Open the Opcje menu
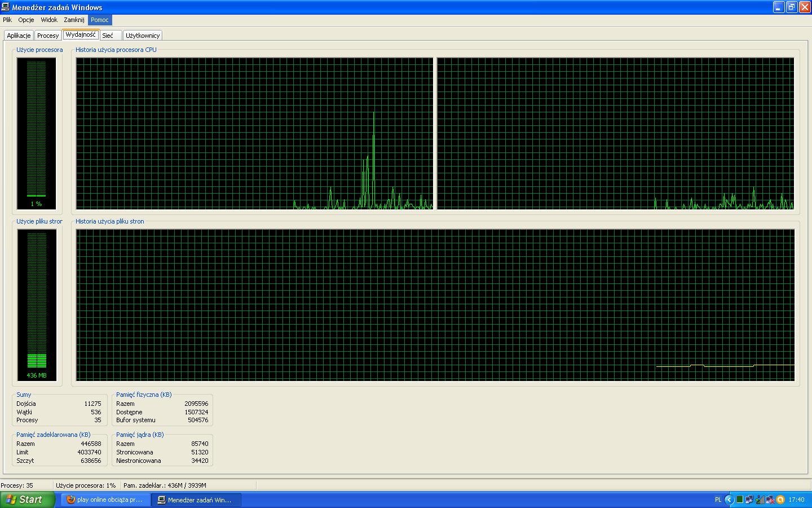The image size is (812, 508). tap(26, 20)
